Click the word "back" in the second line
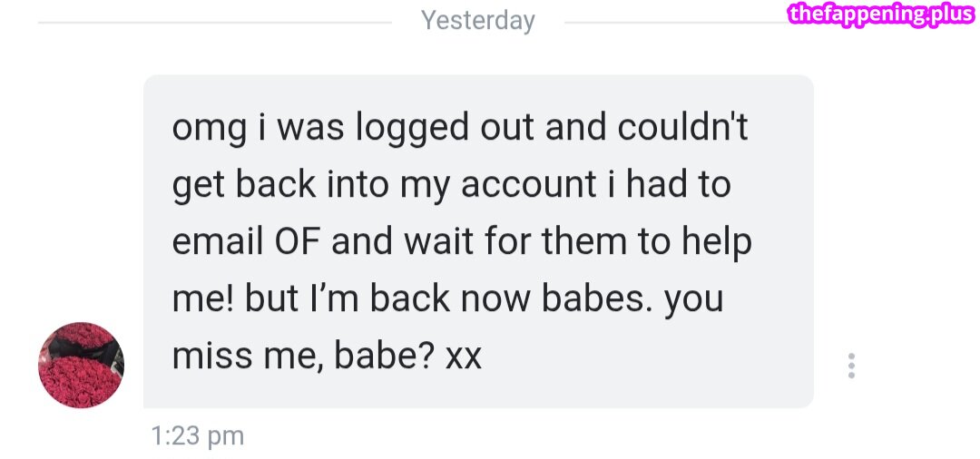980x459 pixels. coord(278,185)
